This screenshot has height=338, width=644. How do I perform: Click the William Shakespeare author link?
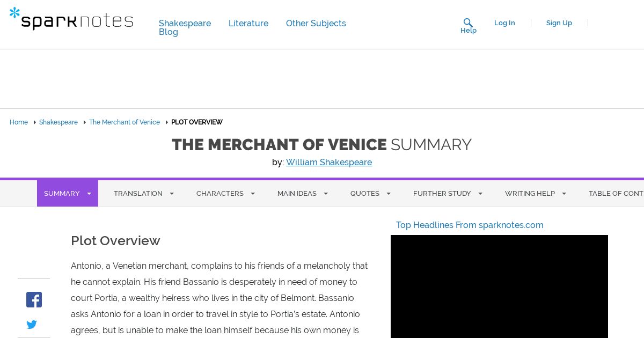[x=329, y=163]
